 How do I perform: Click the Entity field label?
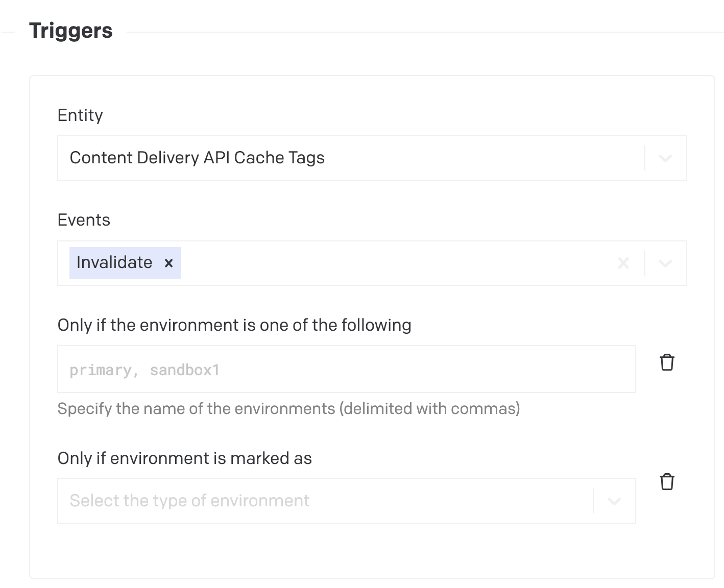(x=80, y=115)
